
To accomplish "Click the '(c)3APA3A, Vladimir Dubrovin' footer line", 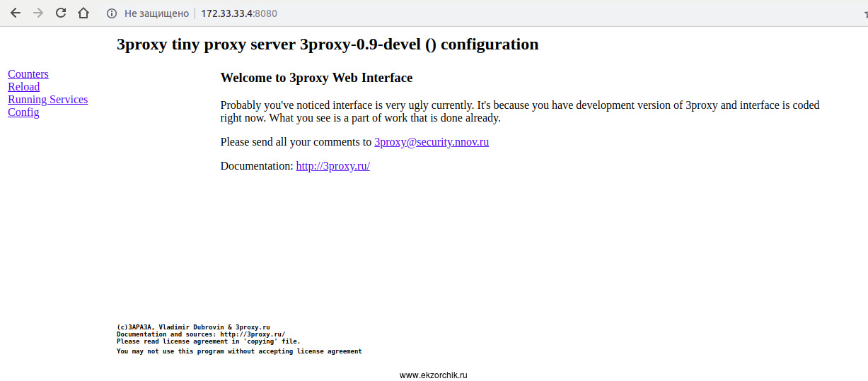I will tap(193, 327).
